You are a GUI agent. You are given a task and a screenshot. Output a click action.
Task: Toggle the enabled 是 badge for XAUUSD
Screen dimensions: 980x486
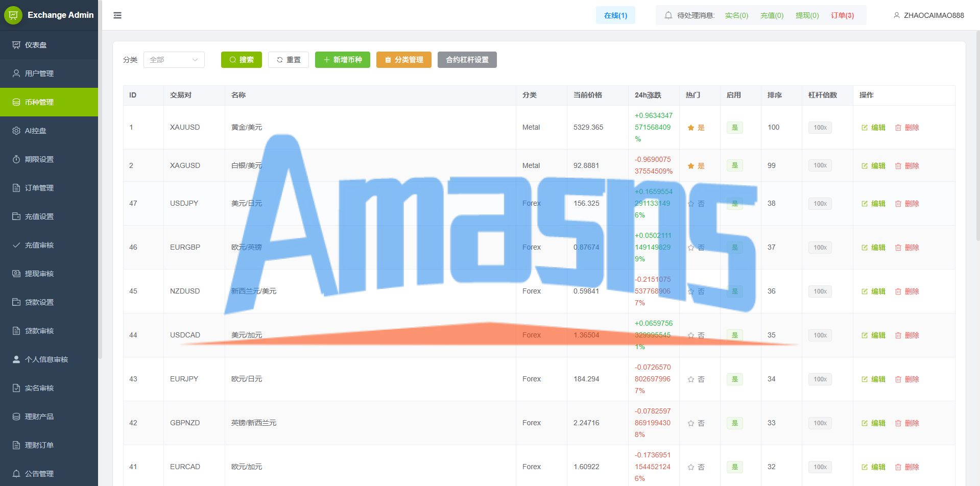click(735, 128)
